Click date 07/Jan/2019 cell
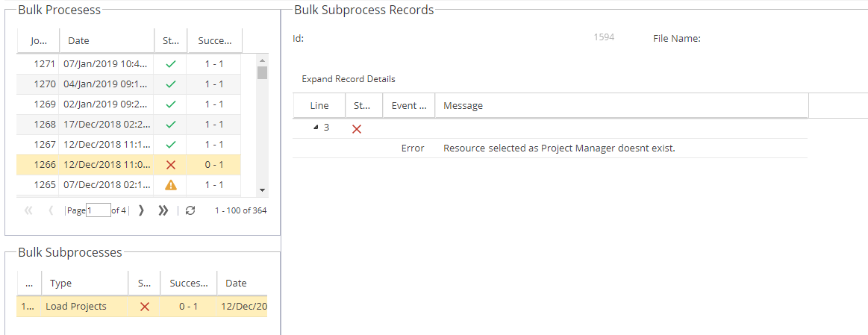Viewport: 868px width, 335px height. coord(106,63)
